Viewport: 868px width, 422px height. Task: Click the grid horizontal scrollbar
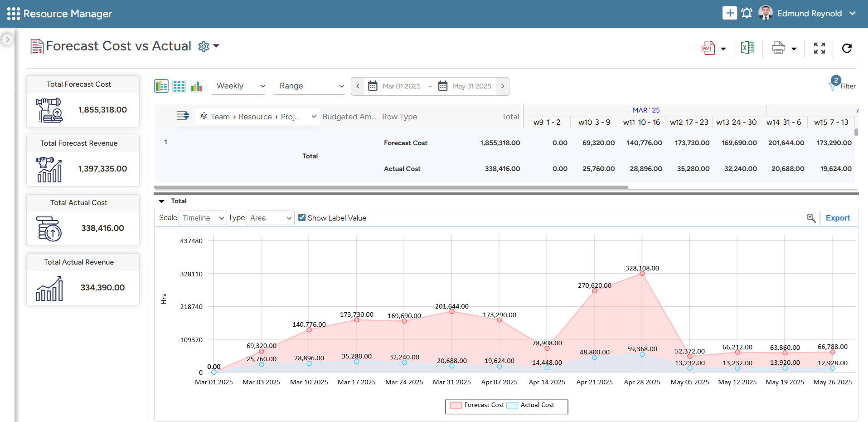coord(391,187)
